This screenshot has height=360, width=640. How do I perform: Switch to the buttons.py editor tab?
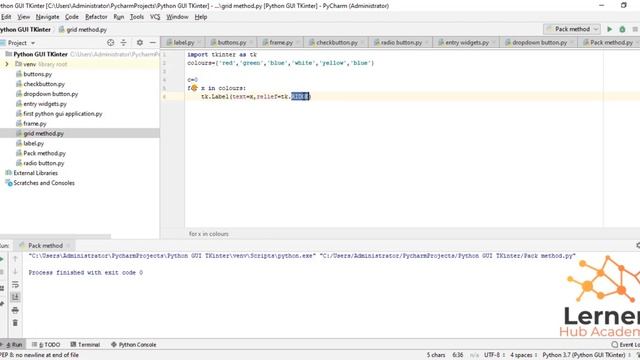click(231, 42)
